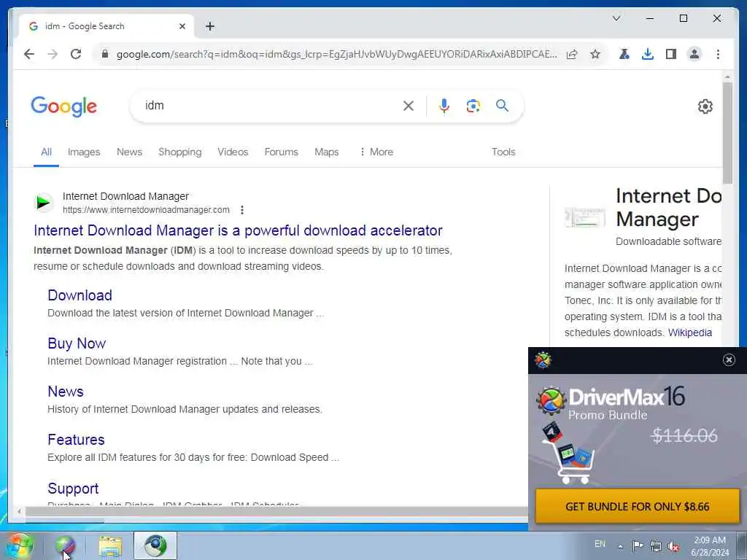747x560 pixels.
Task: Click the taskbar clock 2:09 AM
Action: point(710,546)
